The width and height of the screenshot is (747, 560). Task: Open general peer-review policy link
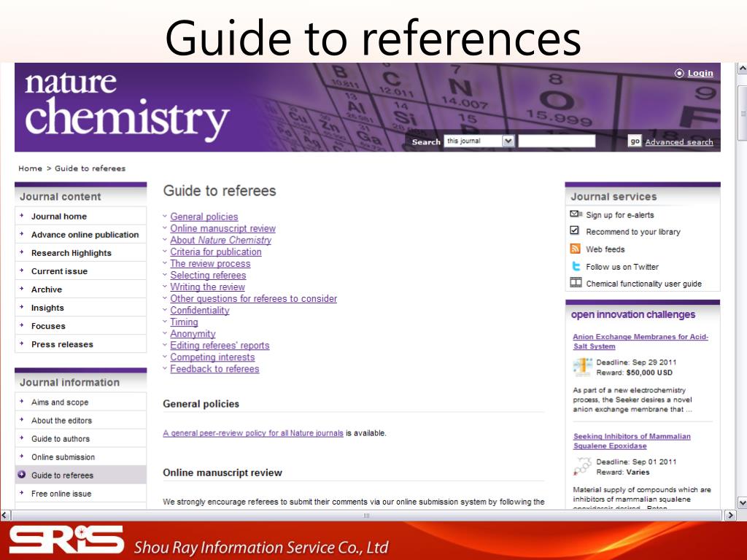pyautogui.click(x=253, y=433)
